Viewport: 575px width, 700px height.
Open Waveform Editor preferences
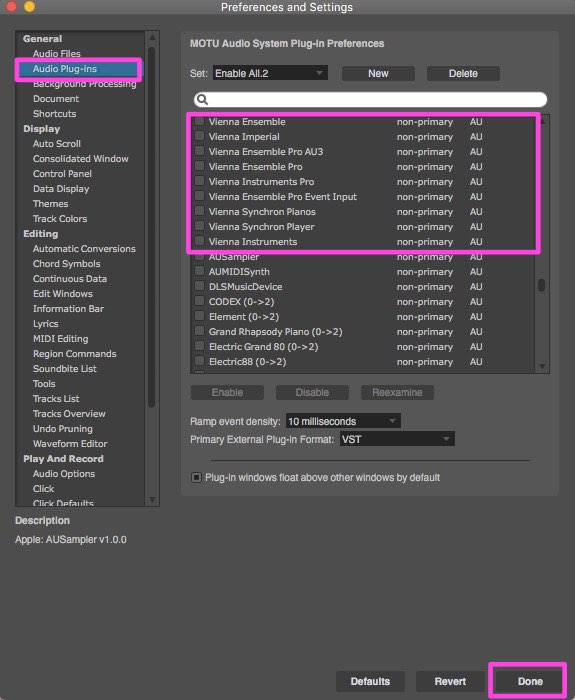70,444
